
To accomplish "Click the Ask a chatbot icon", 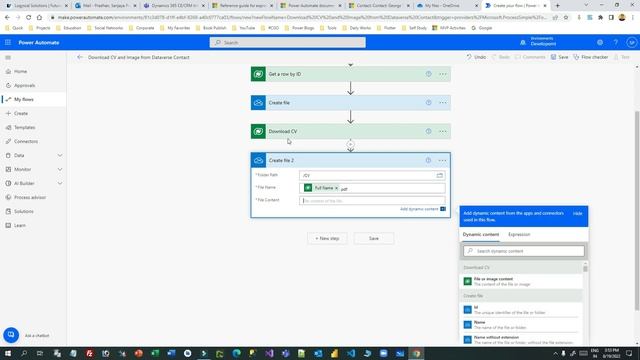I will [11, 335].
